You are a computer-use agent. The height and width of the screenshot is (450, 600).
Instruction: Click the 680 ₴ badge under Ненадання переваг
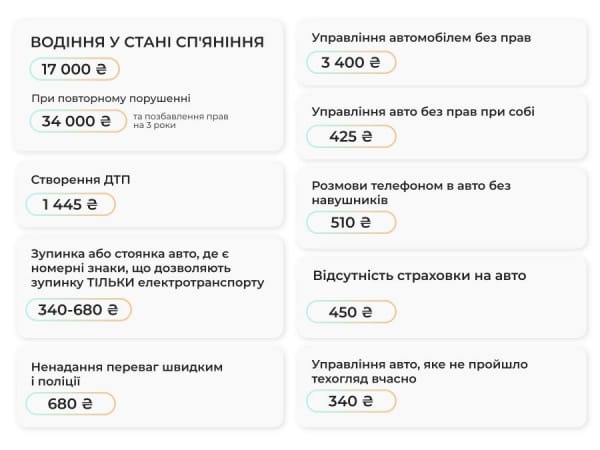70,403
